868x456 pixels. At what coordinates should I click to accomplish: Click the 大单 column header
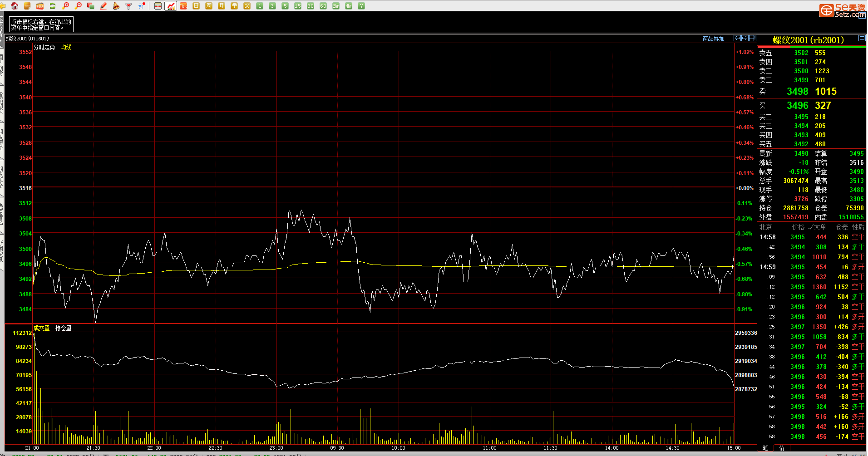(820, 227)
